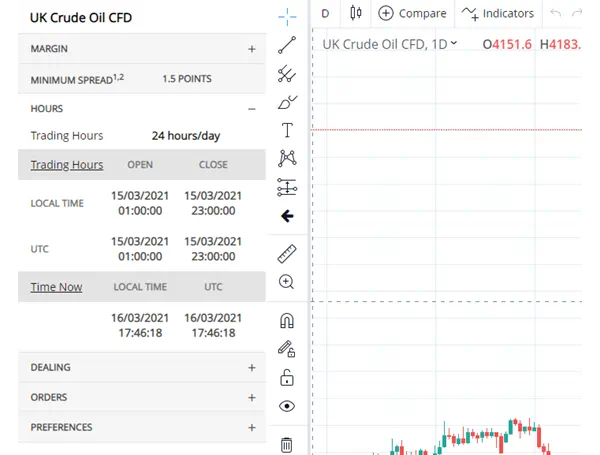Expand the PREFERENCES section
This screenshot has height=455, width=600.
pos(142,427)
